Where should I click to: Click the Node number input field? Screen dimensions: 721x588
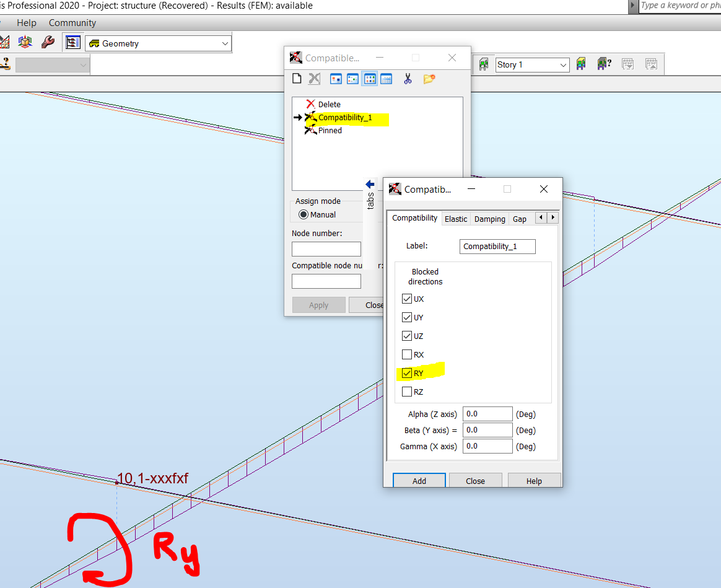[326, 249]
